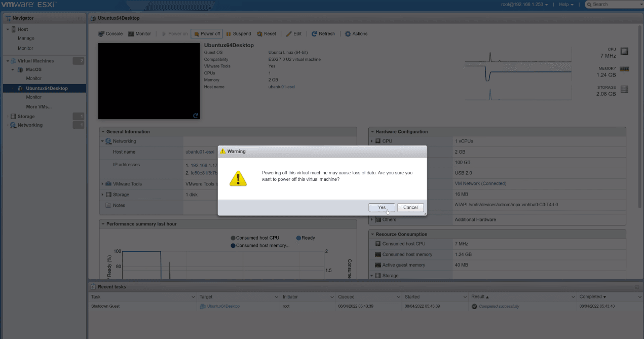Click the Ubuntux64Desktop title icon
Viewport: 644px width, 339px height.
pyautogui.click(x=93, y=18)
